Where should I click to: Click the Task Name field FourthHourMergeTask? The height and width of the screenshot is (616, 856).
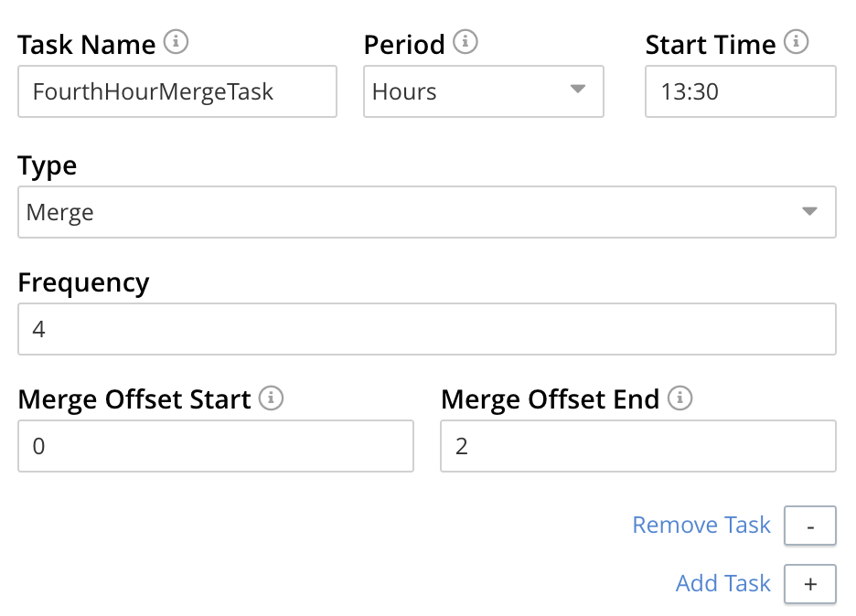[177, 91]
